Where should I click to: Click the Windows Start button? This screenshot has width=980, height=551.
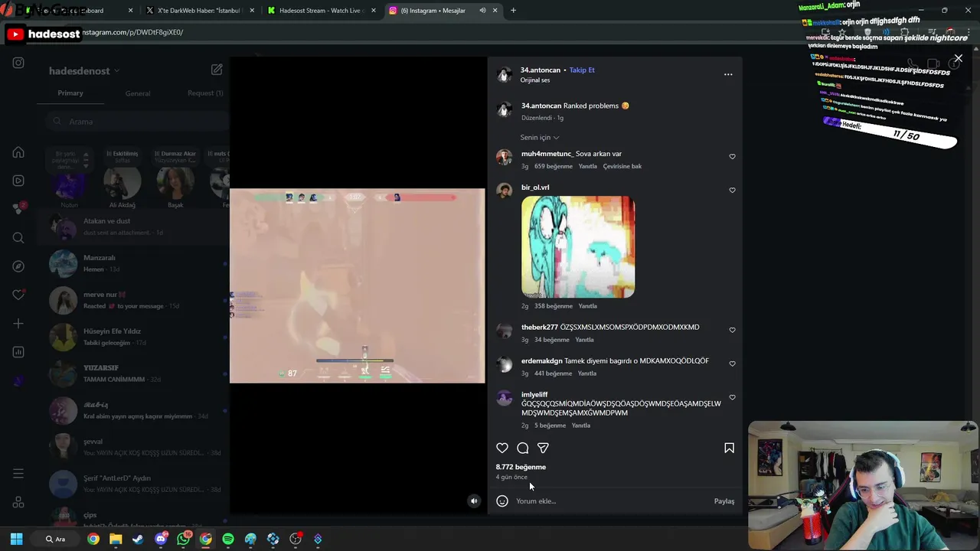click(x=17, y=539)
